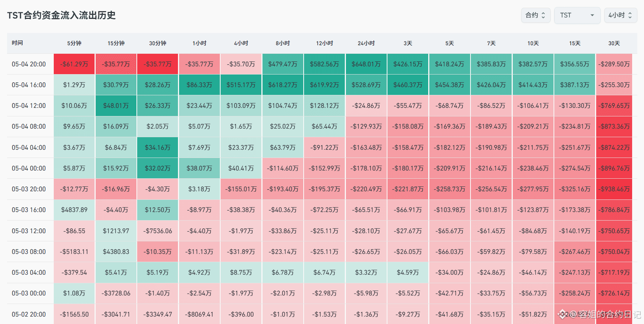This screenshot has height=324, width=644.
Task: Click the $479.47万 cell
Action: pyautogui.click(x=283, y=64)
